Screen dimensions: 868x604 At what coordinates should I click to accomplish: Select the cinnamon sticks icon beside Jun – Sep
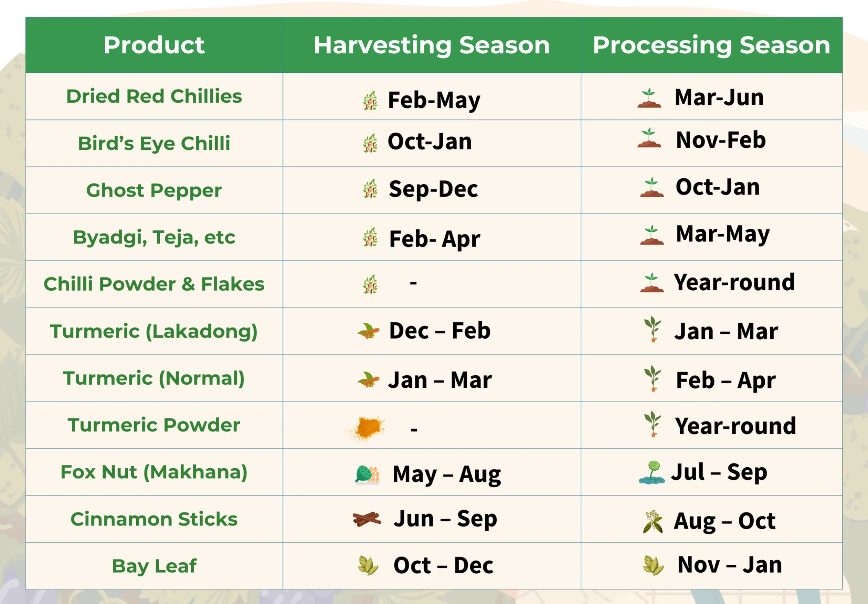[x=367, y=519]
